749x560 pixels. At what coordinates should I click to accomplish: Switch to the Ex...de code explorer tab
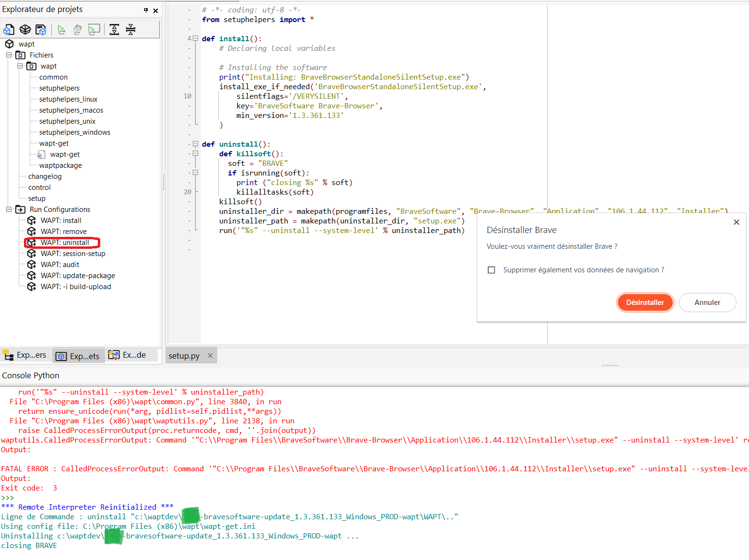(x=128, y=355)
